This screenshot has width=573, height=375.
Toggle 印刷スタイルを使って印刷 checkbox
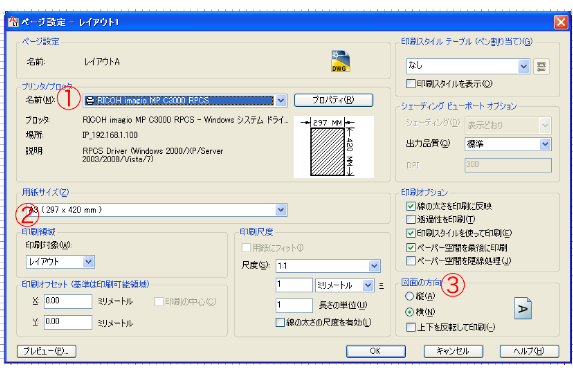coord(411,233)
